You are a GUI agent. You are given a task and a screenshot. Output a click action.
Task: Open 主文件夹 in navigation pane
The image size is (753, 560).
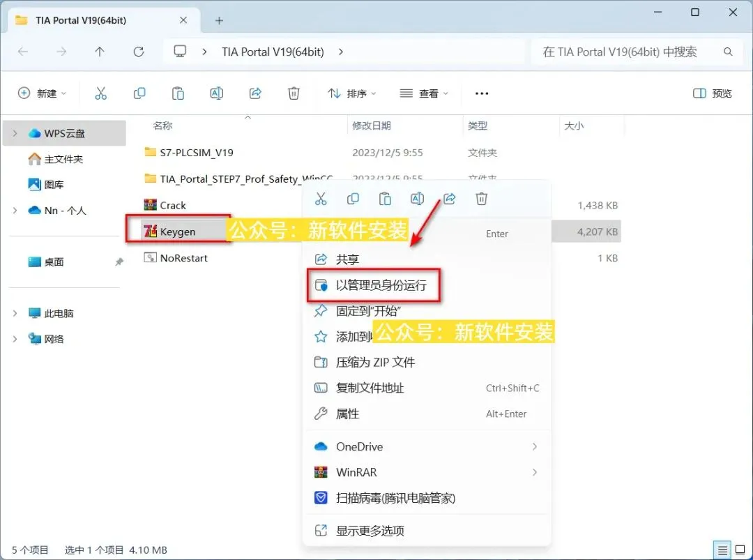(x=63, y=159)
